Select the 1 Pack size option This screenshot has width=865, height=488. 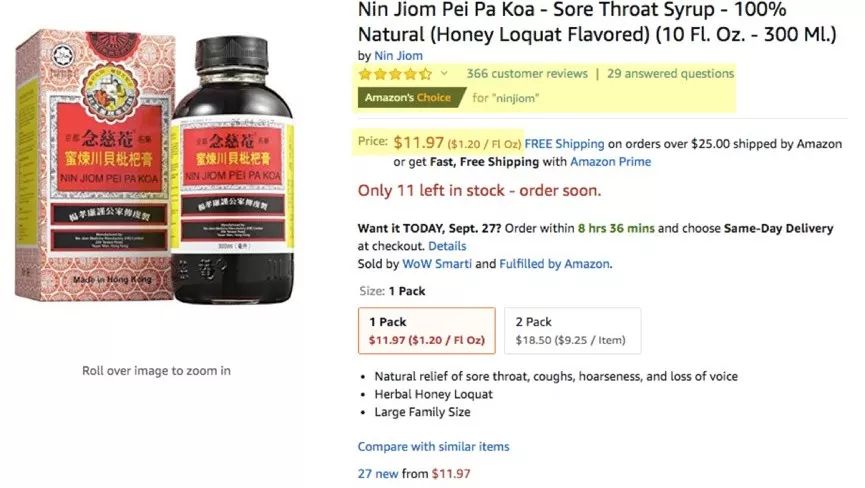426,330
